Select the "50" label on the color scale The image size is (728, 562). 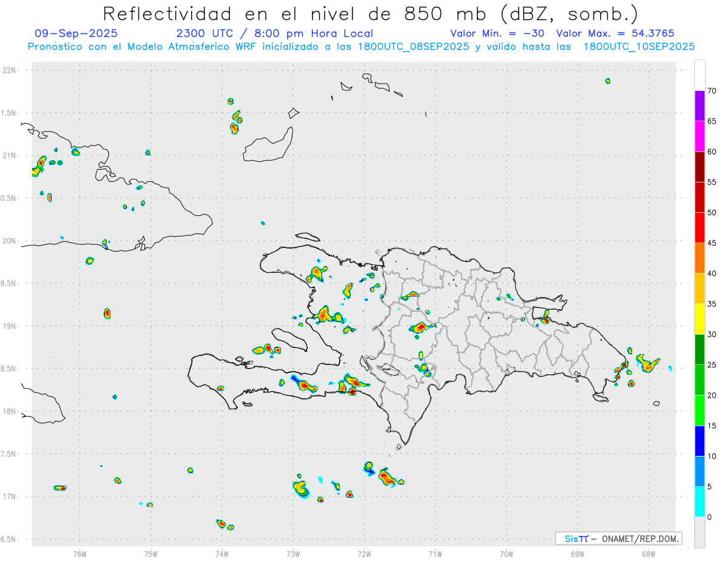[x=712, y=213]
